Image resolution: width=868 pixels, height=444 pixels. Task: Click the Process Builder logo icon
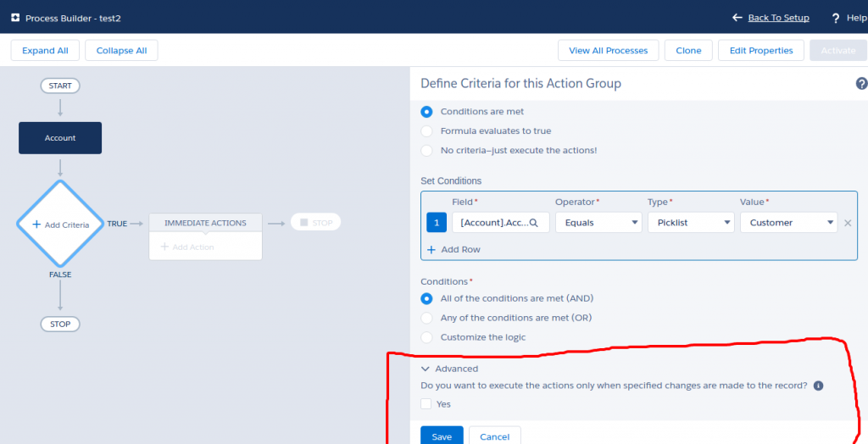click(14, 18)
